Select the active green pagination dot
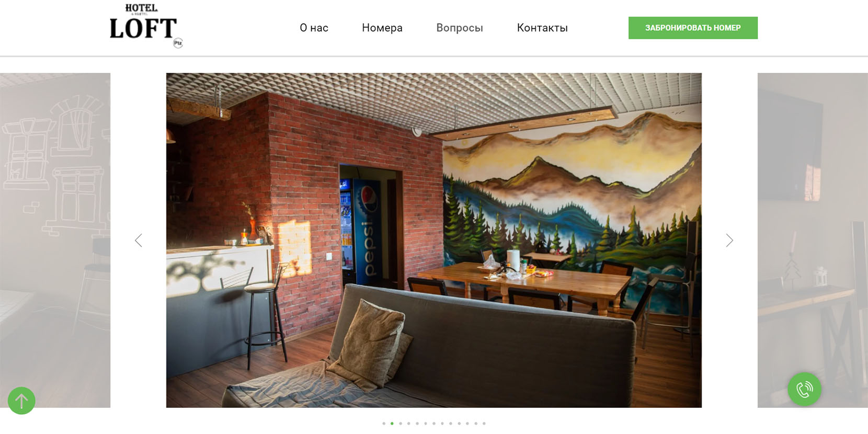868x434 pixels. pyautogui.click(x=392, y=424)
